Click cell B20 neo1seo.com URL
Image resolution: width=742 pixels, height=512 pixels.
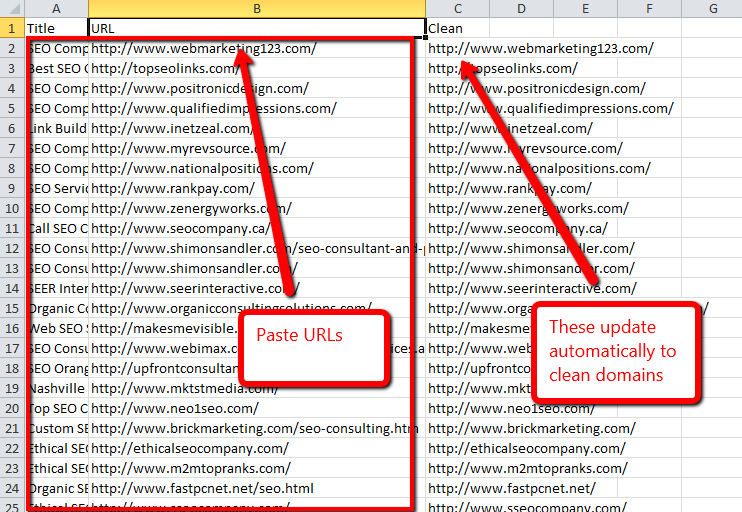(x=257, y=408)
